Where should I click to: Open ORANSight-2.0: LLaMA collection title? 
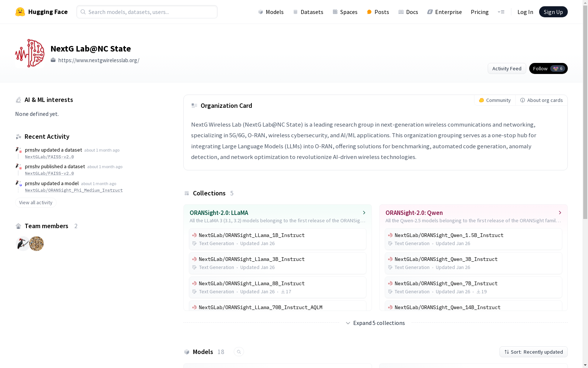point(219,213)
